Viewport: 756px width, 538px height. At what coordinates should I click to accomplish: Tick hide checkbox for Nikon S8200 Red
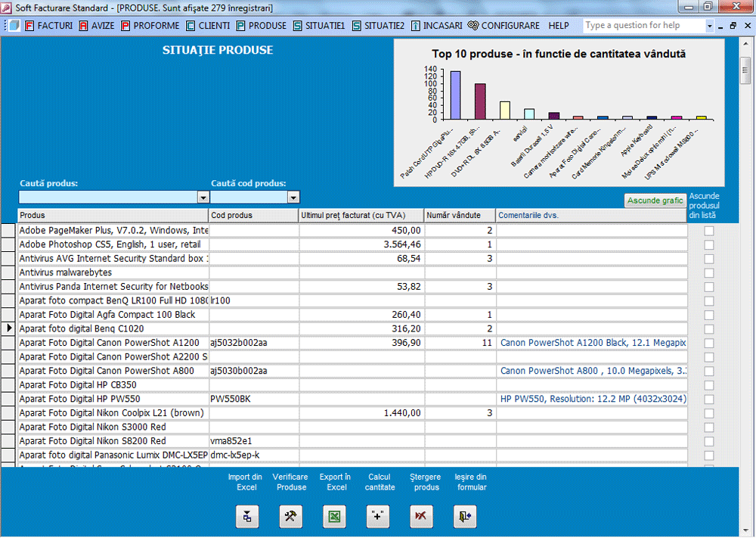709,441
